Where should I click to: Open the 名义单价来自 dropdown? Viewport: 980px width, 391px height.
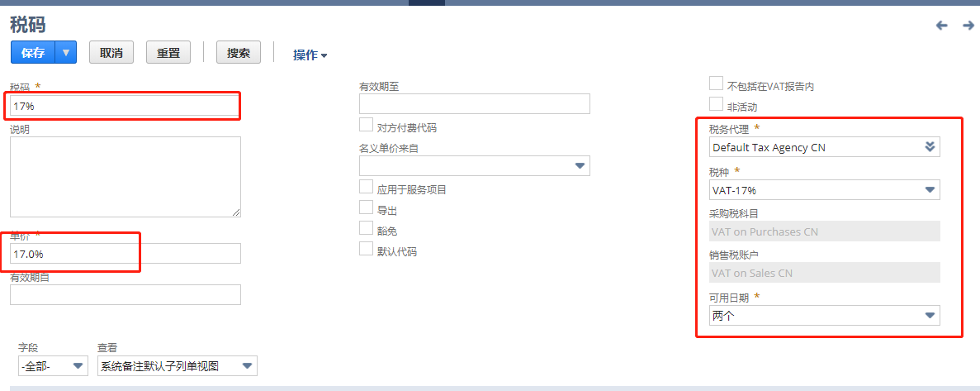click(580, 166)
